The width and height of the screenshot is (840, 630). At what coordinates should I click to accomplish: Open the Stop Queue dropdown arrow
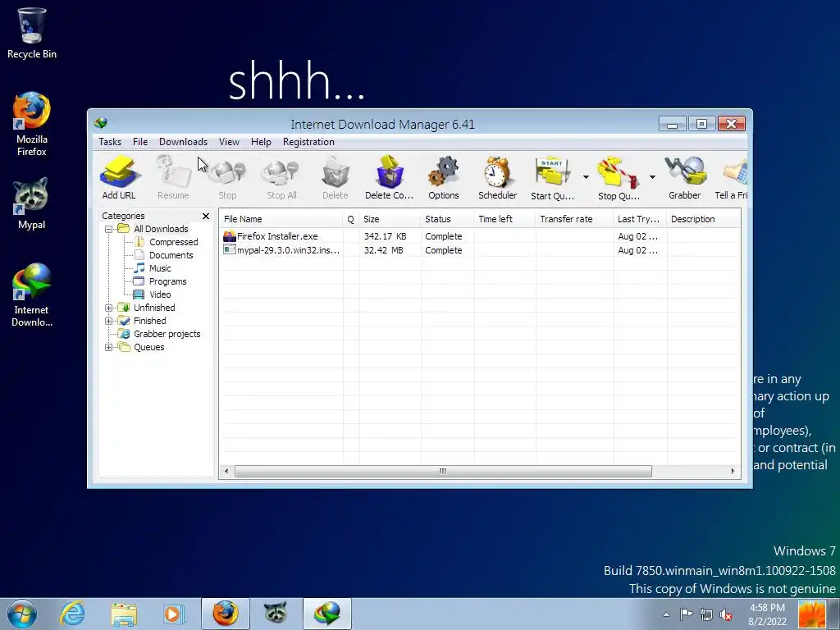click(652, 177)
